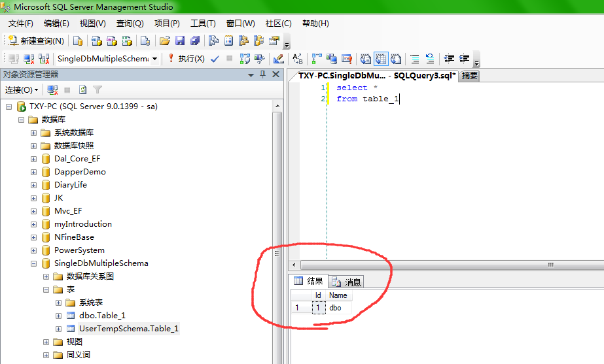The height and width of the screenshot is (364, 604).
Task: Click the Change Connection icon
Action: (44, 59)
